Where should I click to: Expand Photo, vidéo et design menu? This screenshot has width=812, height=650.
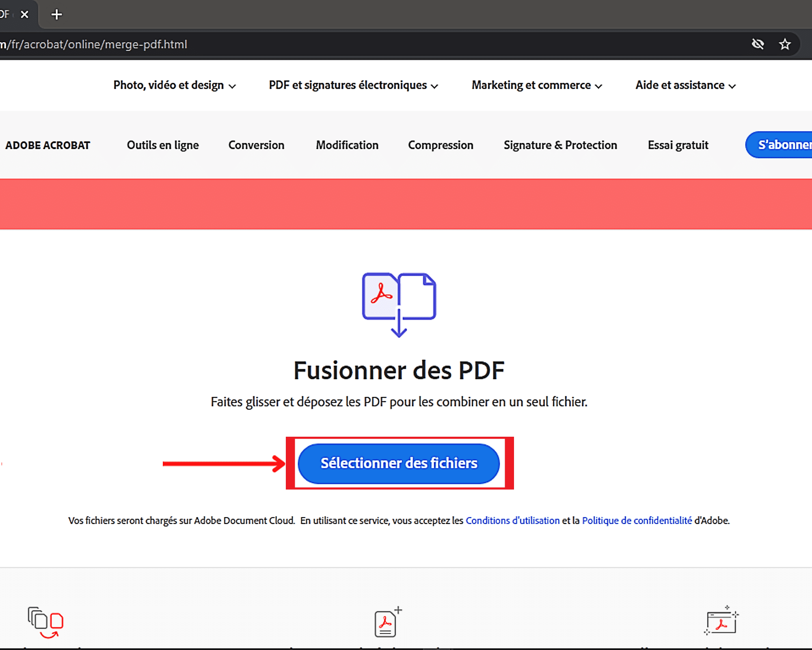coord(175,85)
